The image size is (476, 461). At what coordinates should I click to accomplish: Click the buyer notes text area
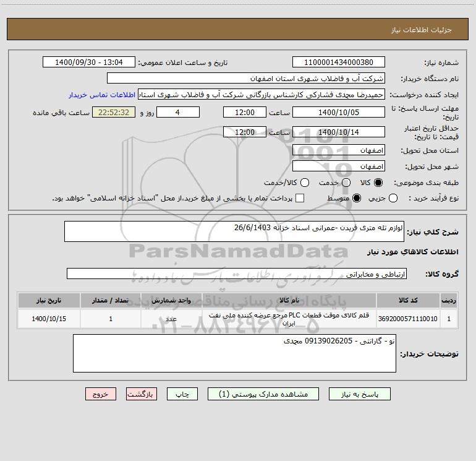(x=234, y=353)
